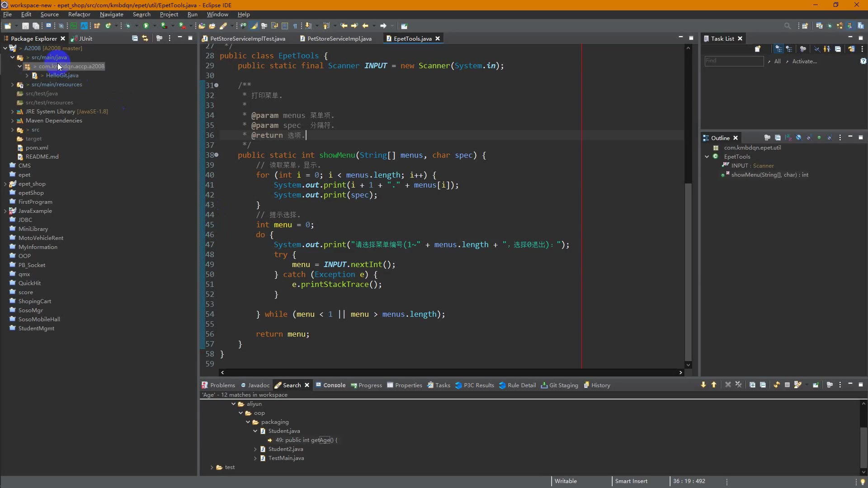Toggle Categorized presentation in Task List
868x488 pixels.
point(778,49)
